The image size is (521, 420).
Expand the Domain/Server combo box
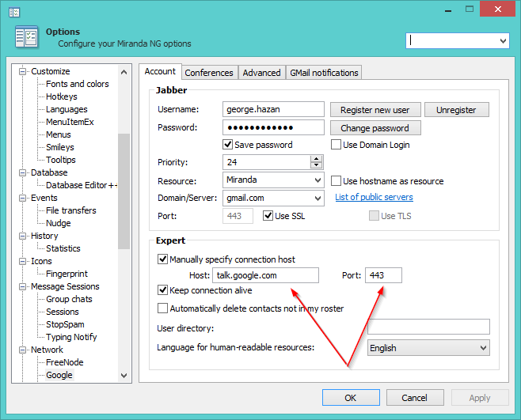[317, 198]
